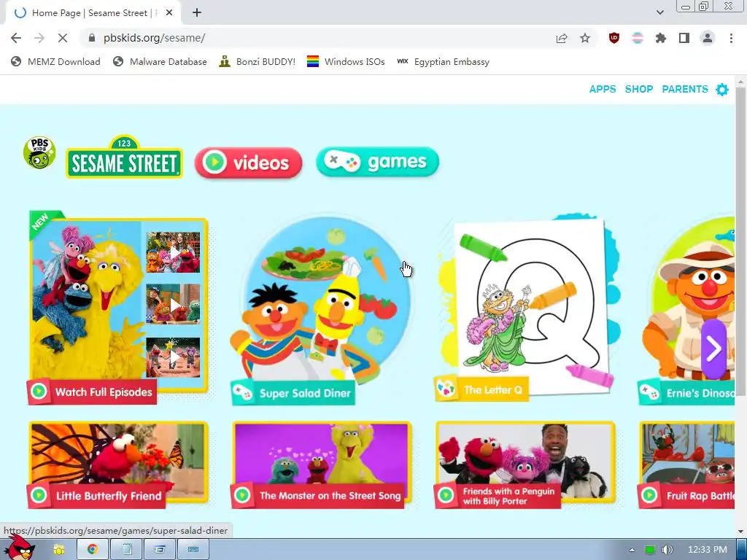Viewport: 747px width, 560px height.
Task: Open The Letter Q coloring page
Action: [x=528, y=307]
